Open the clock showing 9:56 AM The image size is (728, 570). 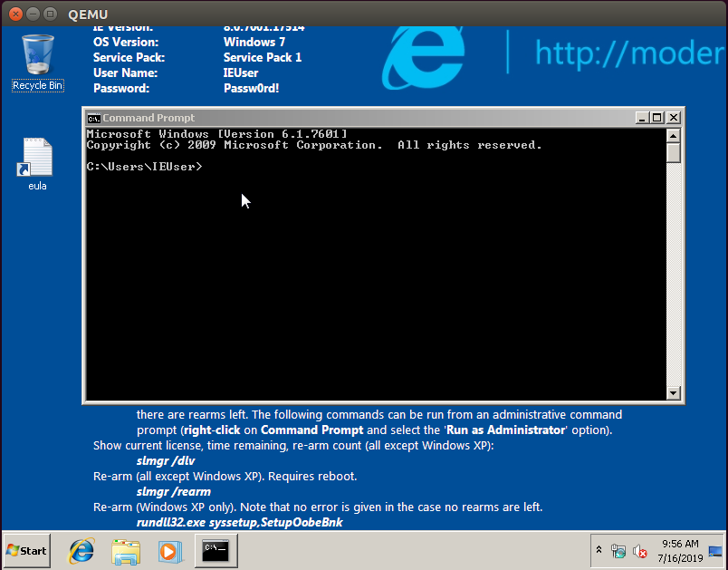(680, 544)
